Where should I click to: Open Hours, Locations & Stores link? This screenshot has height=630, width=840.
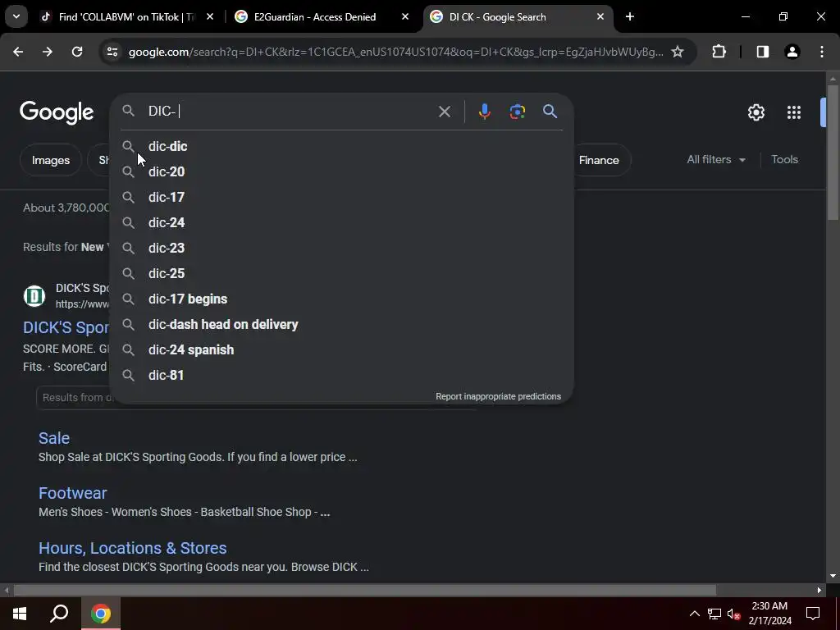(x=133, y=548)
